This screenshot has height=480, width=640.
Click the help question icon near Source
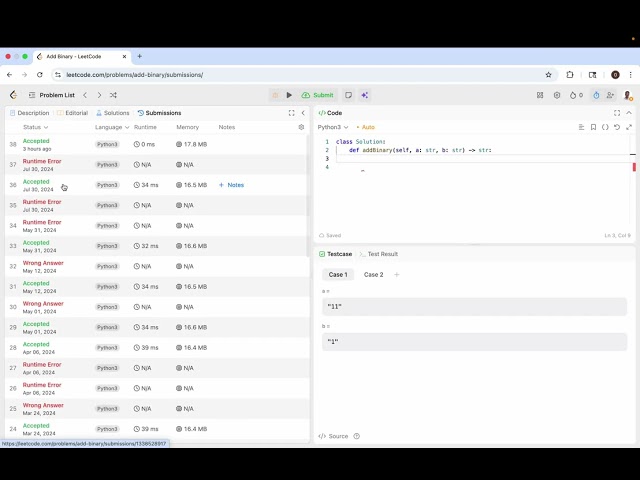point(357,436)
